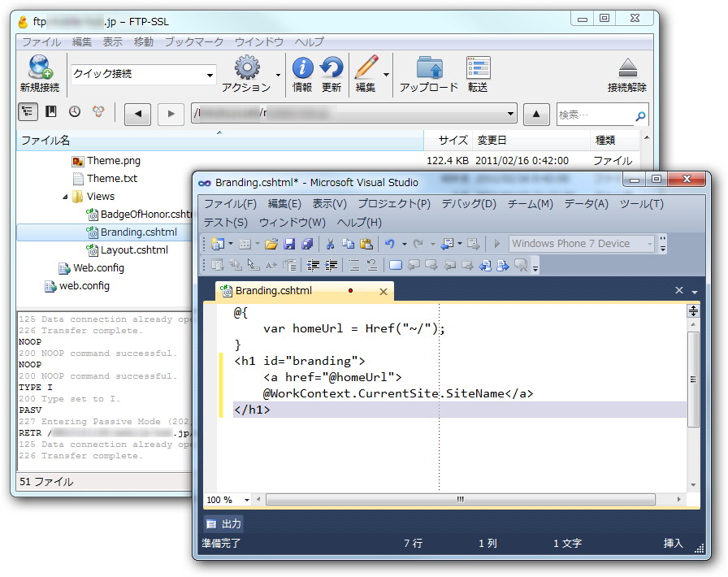Open the 出力 output panel tab

pyautogui.click(x=223, y=524)
